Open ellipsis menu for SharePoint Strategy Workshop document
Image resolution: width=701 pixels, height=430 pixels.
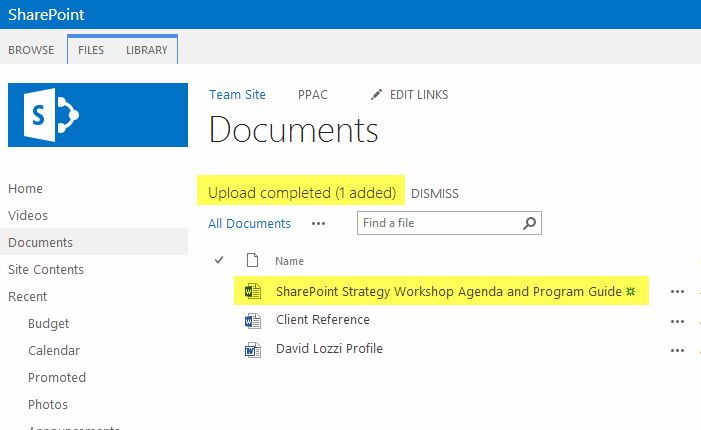point(677,292)
